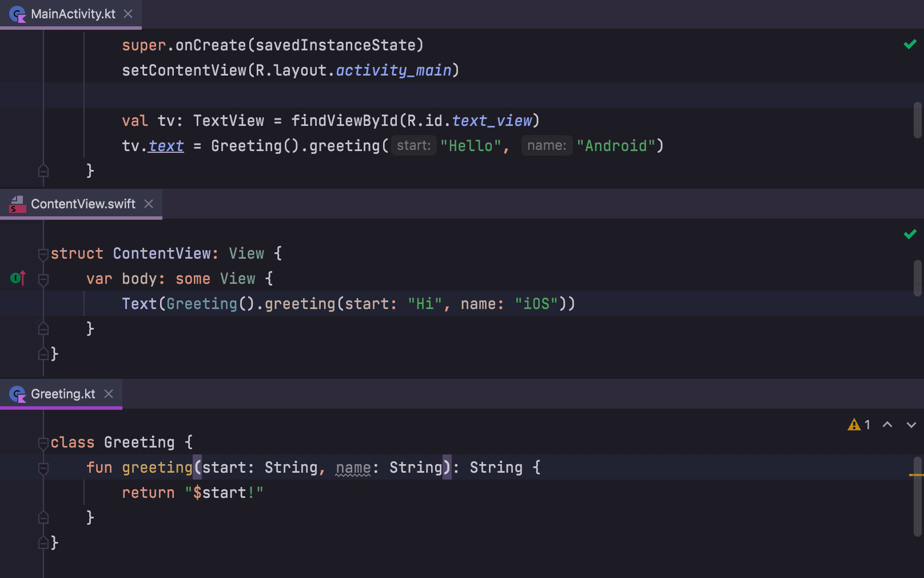The width and height of the screenshot is (924, 578).
Task: Click 'Text' call in ContentView.swift
Action: [139, 304]
